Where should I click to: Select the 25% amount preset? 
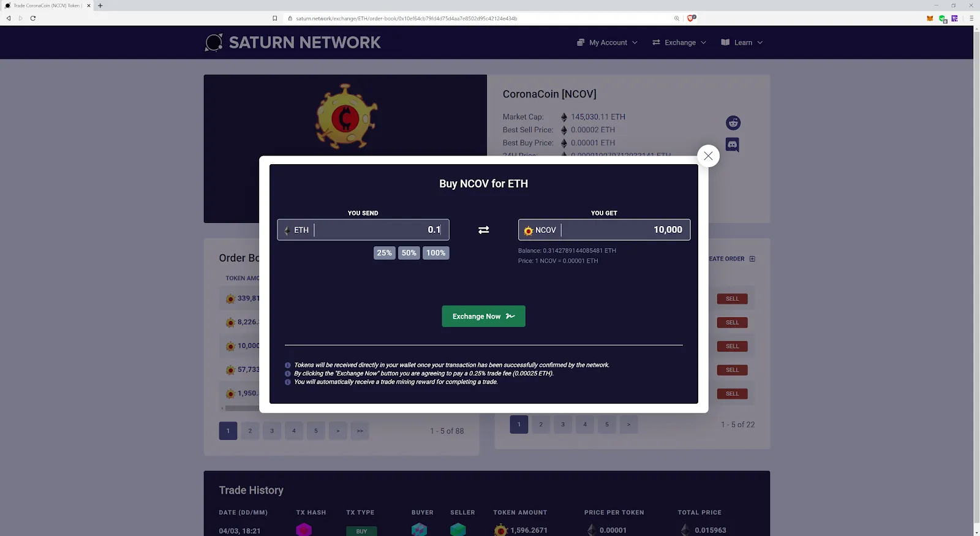pyautogui.click(x=384, y=253)
